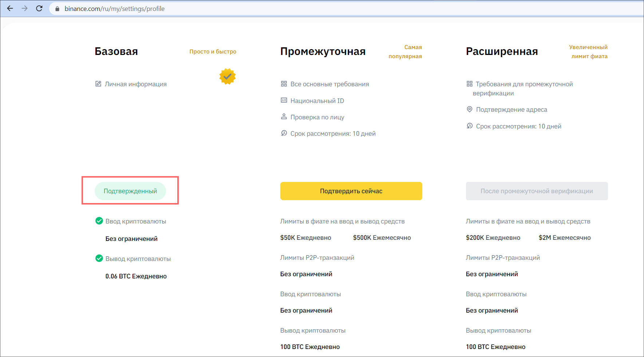Click the Базовая heading
Image resolution: width=644 pixels, height=357 pixels.
[116, 51]
